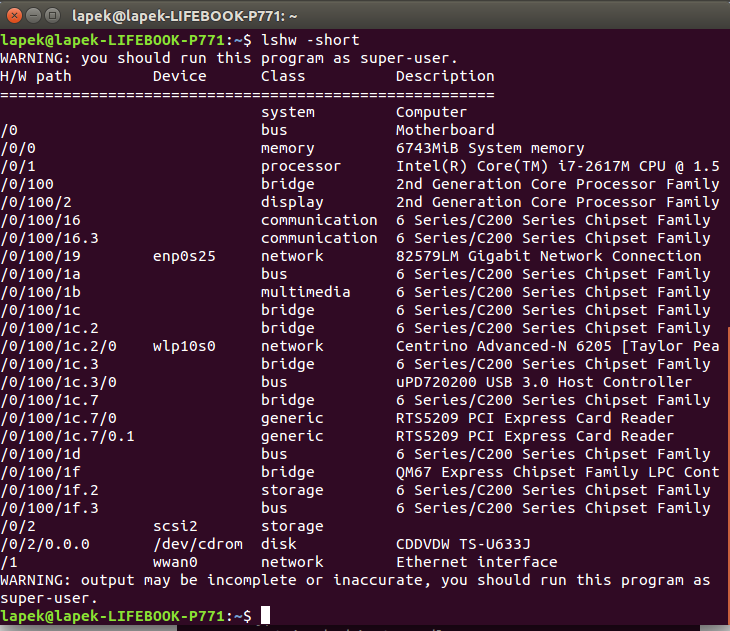Click the bottom green prompt lapek@lapek-LIFEBOOK-P771
The height and width of the screenshot is (631, 730).
[113, 616]
